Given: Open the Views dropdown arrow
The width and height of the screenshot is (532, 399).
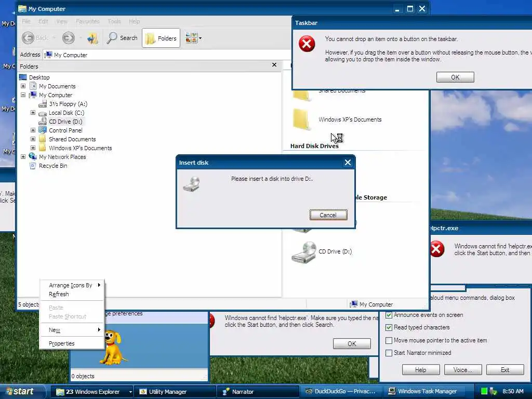Looking at the screenshot, I should point(200,38).
